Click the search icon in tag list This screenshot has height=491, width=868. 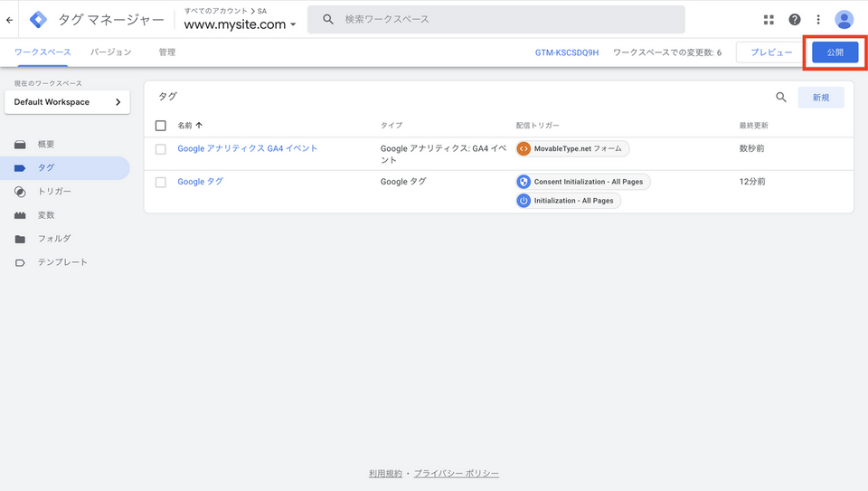click(781, 98)
